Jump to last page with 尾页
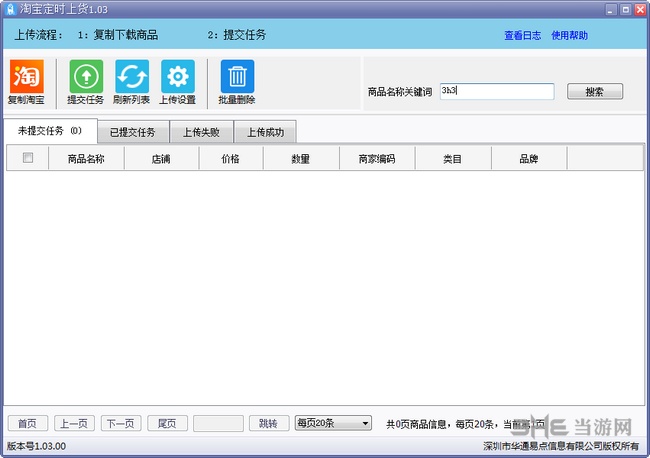 [x=167, y=423]
